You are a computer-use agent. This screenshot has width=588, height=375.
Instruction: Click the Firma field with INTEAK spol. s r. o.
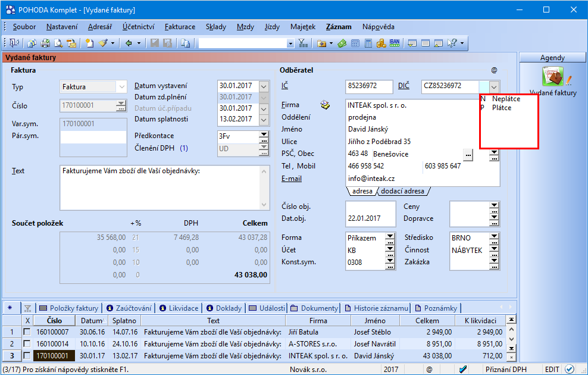pos(412,105)
